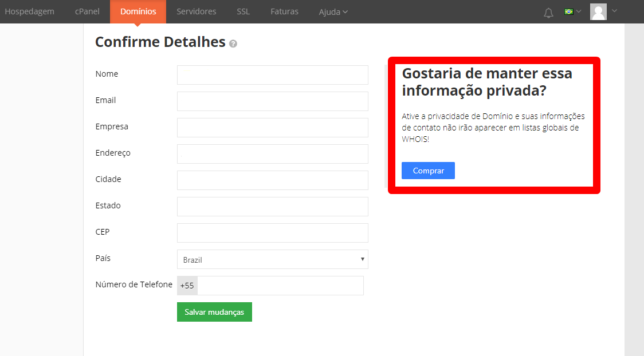Expand account menu chevron beside avatar
This screenshot has height=356, width=644.
coord(615,11)
